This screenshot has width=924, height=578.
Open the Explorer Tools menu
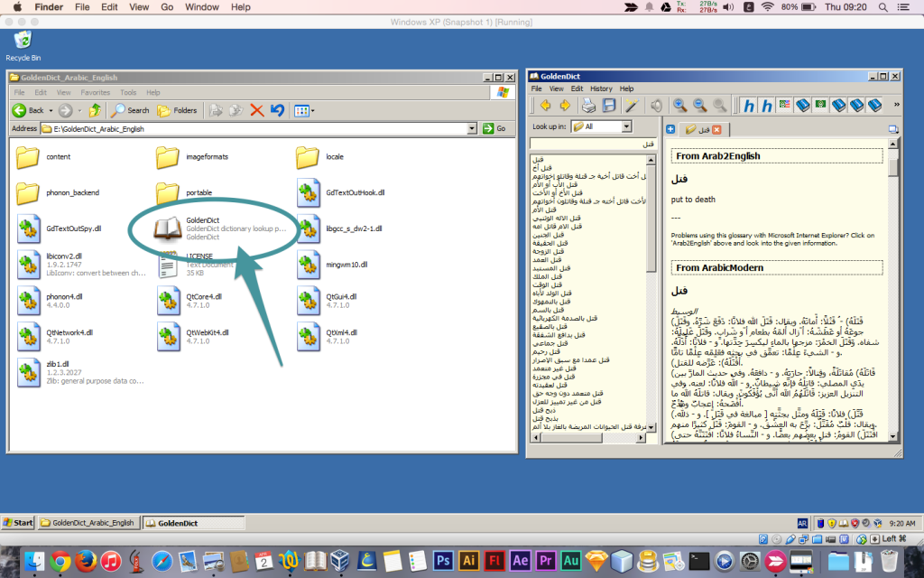pos(128,93)
